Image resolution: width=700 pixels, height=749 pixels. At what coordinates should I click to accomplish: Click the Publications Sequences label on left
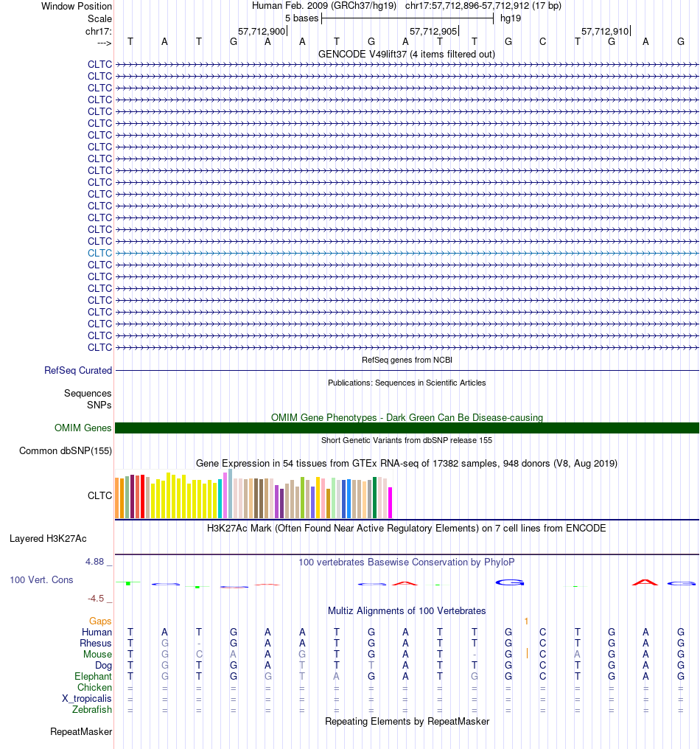click(88, 393)
